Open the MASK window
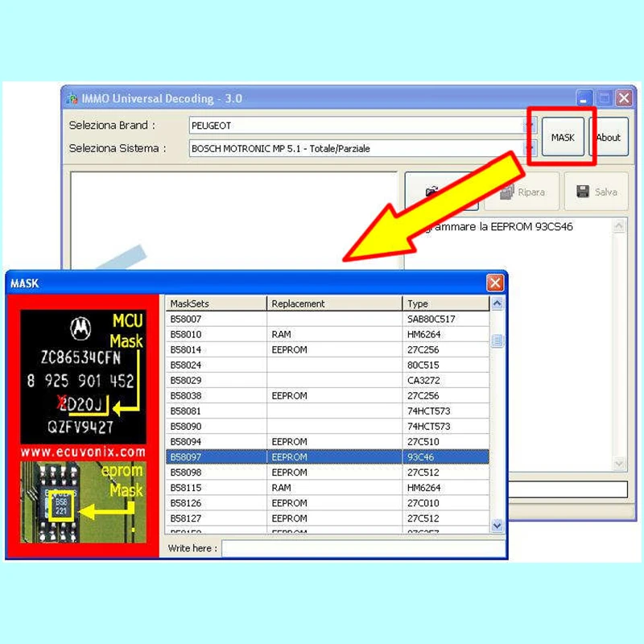The width and height of the screenshot is (644, 644). [562, 136]
